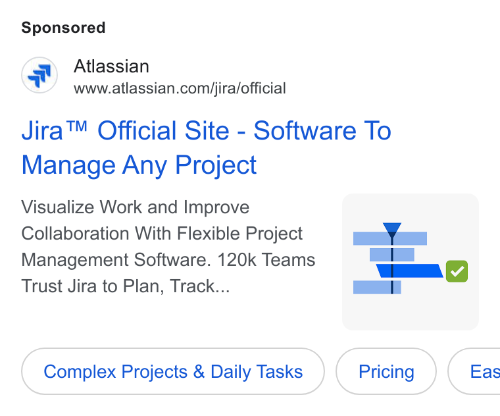Viewport: 500px width, 416px height.
Task: Click the bottom light blue Gantt bar
Action: click(377, 287)
